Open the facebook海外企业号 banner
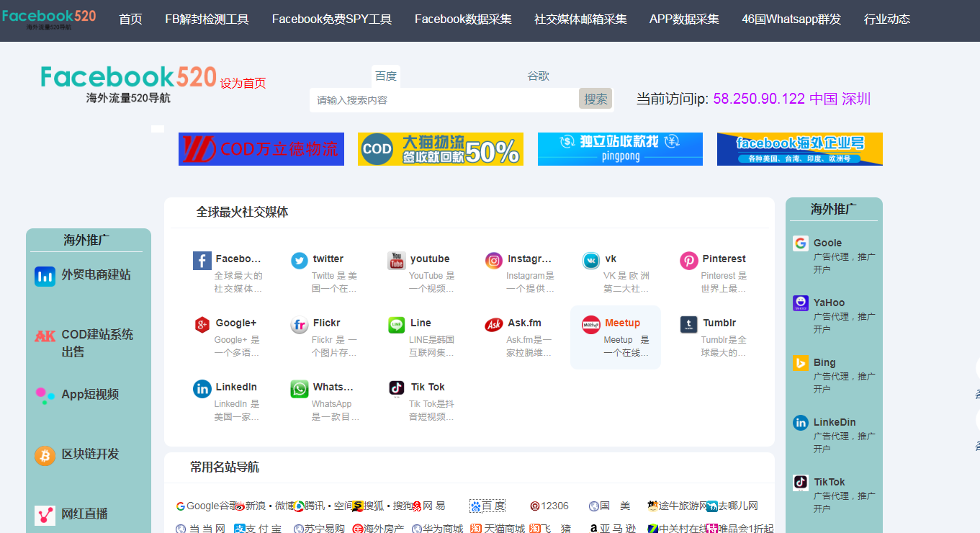The height and width of the screenshot is (533, 980). [x=800, y=149]
